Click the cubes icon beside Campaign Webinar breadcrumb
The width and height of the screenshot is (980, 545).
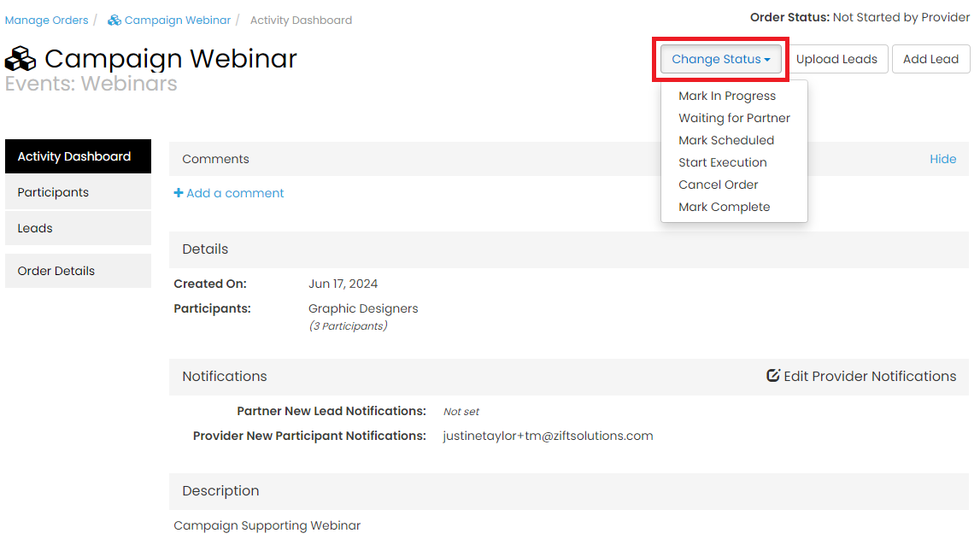pyautogui.click(x=114, y=20)
